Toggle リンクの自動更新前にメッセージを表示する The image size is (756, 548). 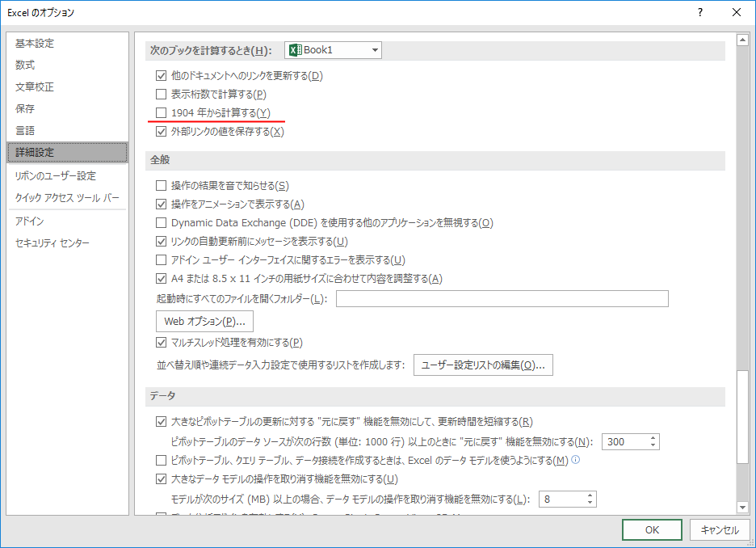(x=161, y=241)
